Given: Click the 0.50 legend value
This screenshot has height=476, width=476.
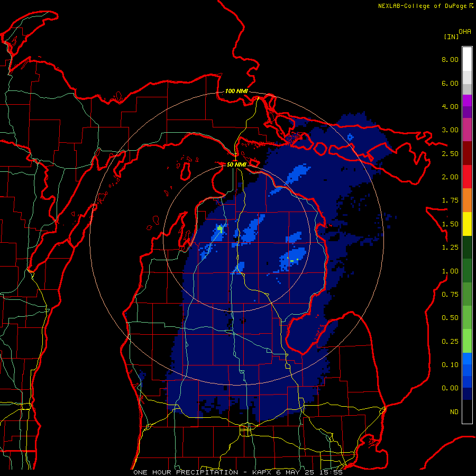Looking at the screenshot, I should 450,318.
